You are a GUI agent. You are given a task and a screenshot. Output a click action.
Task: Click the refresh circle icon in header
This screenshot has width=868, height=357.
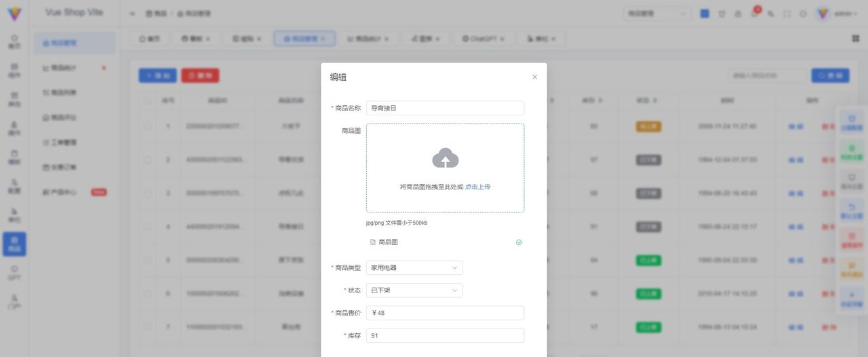tap(803, 14)
